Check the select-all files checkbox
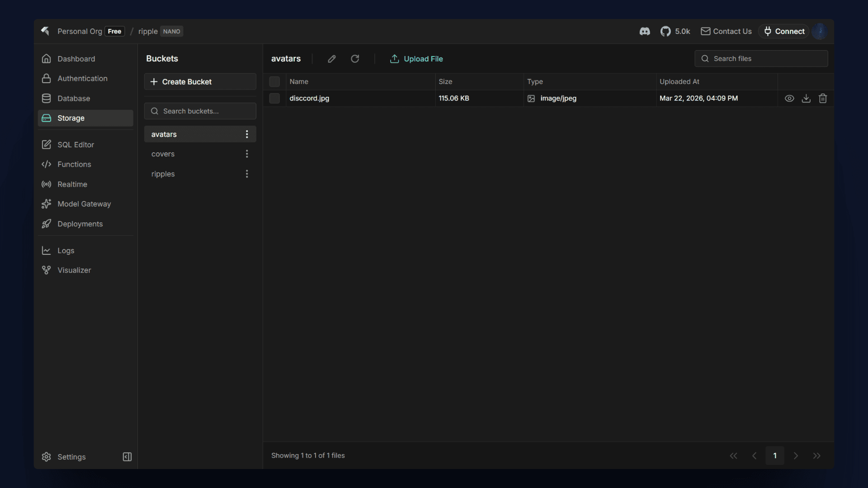Viewport: 868px width, 488px height. 274,81
